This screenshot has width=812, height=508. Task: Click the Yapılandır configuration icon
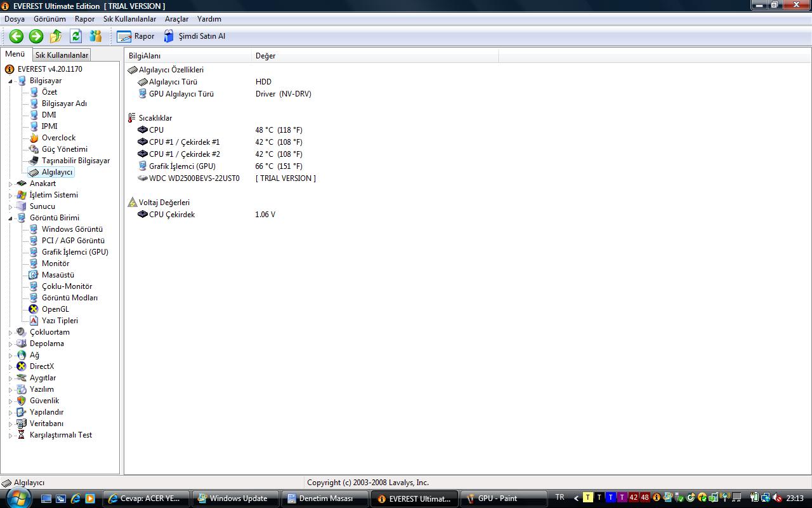point(22,412)
